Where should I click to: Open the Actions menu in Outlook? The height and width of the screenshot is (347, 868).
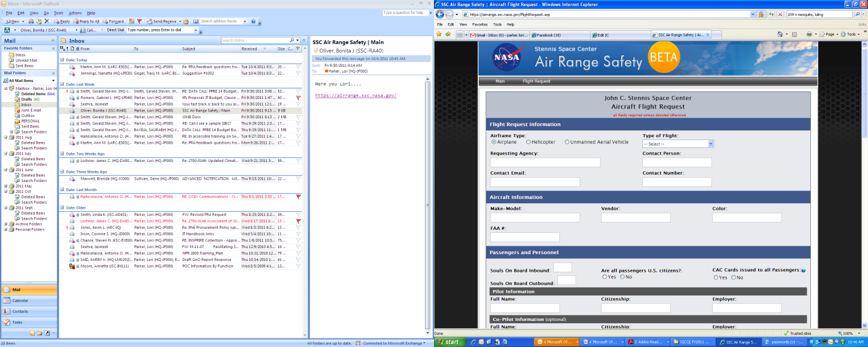(75, 13)
